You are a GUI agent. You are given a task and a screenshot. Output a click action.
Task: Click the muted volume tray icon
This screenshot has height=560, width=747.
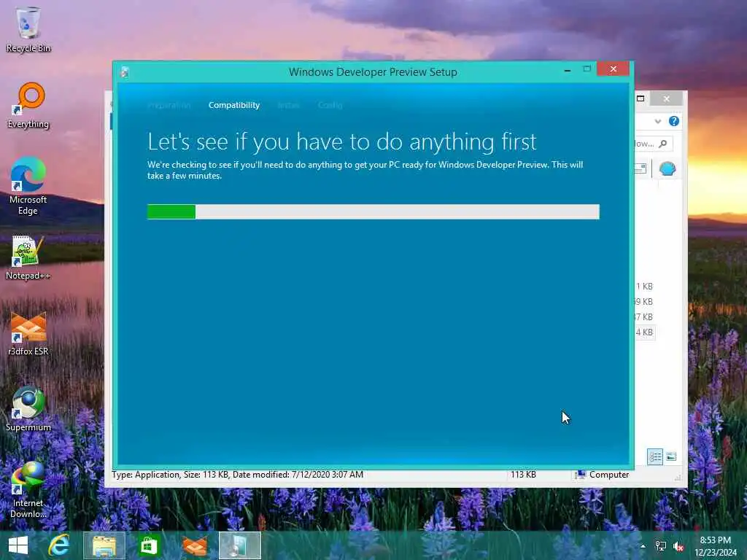(x=678, y=546)
